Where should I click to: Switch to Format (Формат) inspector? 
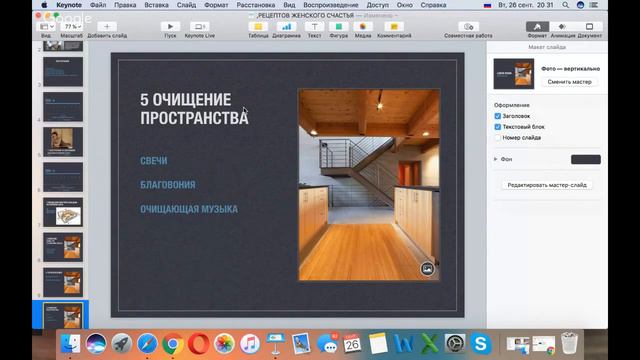coord(537,27)
